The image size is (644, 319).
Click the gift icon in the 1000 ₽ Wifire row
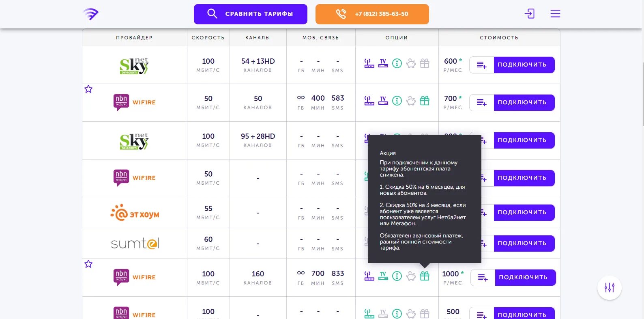point(425,276)
